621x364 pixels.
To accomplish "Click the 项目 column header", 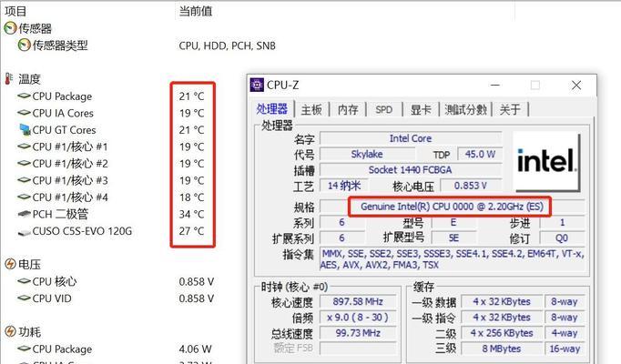I will click(x=15, y=11).
